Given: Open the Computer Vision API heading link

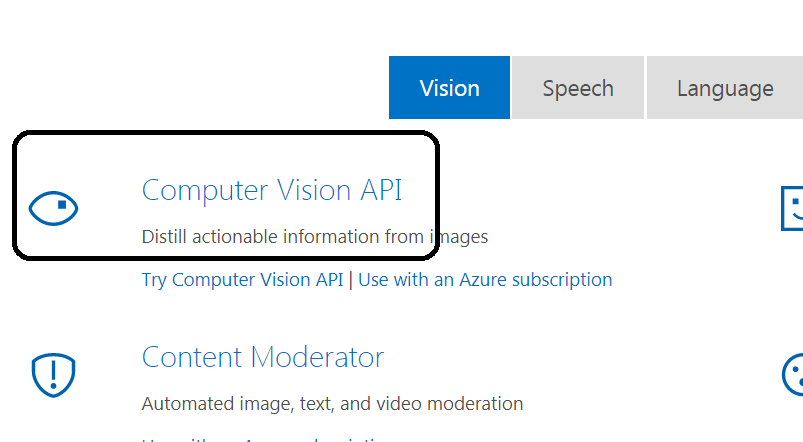Looking at the screenshot, I should click(x=271, y=190).
